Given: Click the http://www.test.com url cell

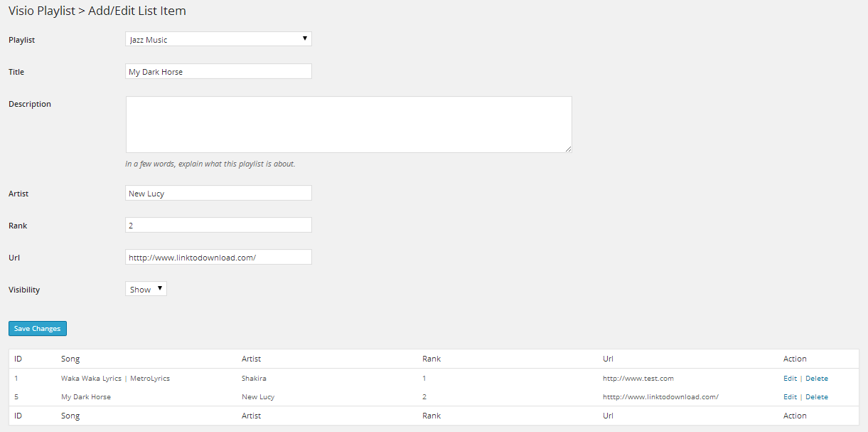Looking at the screenshot, I should (638, 379).
